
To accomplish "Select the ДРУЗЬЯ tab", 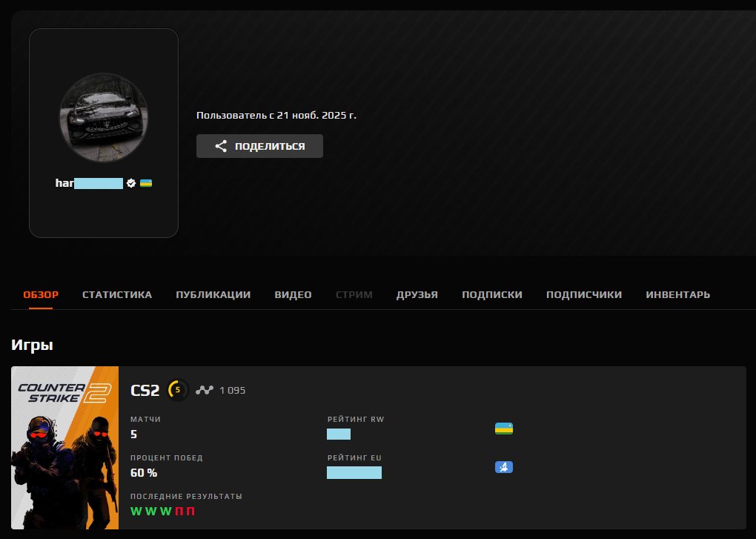I will (x=417, y=294).
